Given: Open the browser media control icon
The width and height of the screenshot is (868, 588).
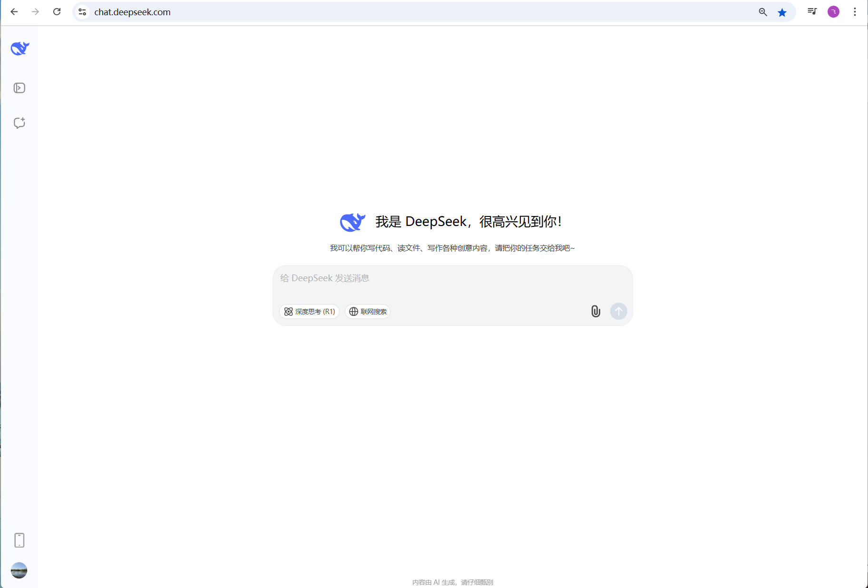Looking at the screenshot, I should click(812, 11).
